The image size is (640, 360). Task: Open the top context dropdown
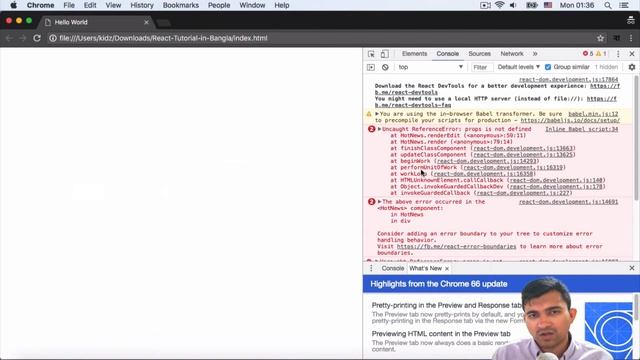point(431,67)
